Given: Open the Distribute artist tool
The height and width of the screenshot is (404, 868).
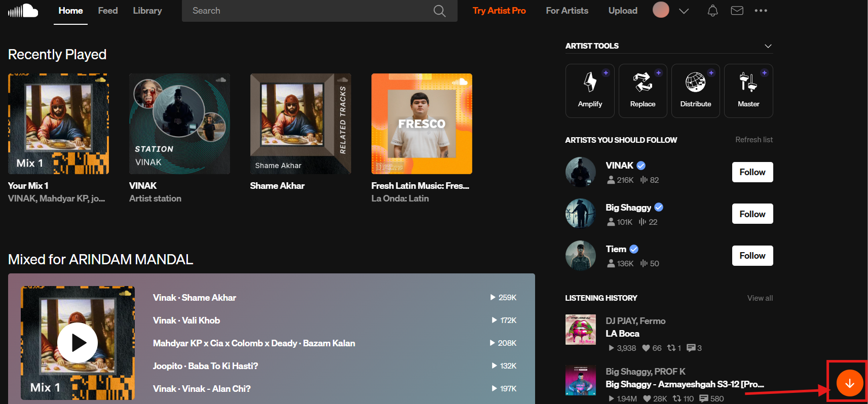Looking at the screenshot, I should tap(696, 91).
